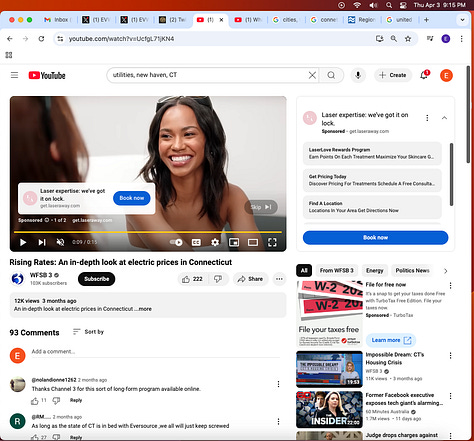Viewport: 474px width, 441px height.
Task: Play the video
Action: tap(23, 242)
